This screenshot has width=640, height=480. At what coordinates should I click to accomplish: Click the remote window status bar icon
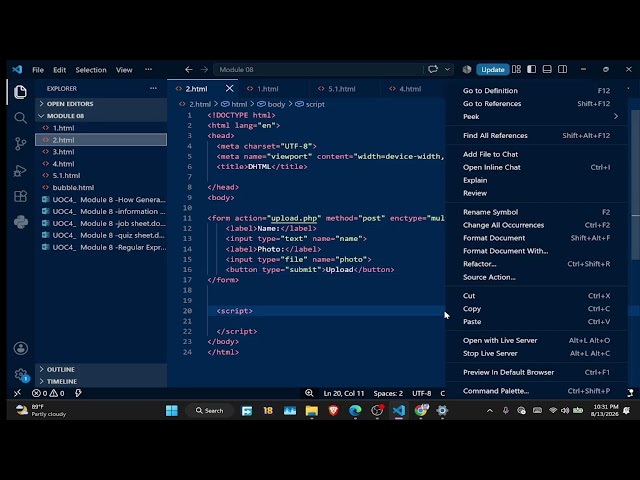(x=17, y=393)
